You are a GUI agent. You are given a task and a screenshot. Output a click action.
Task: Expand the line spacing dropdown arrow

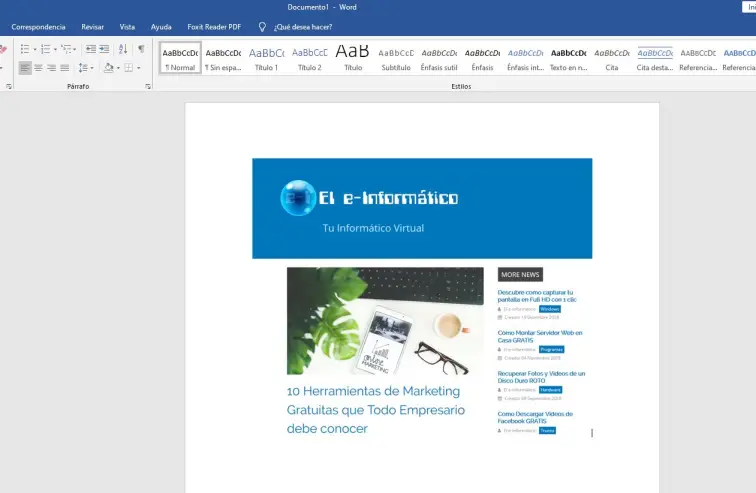point(92,68)
